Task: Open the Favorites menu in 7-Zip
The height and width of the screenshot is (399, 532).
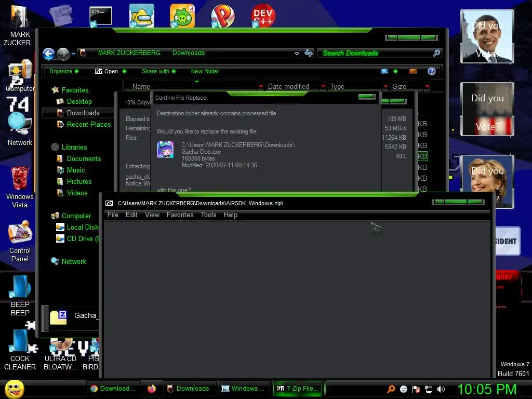Action: click(x=180, y=215)
